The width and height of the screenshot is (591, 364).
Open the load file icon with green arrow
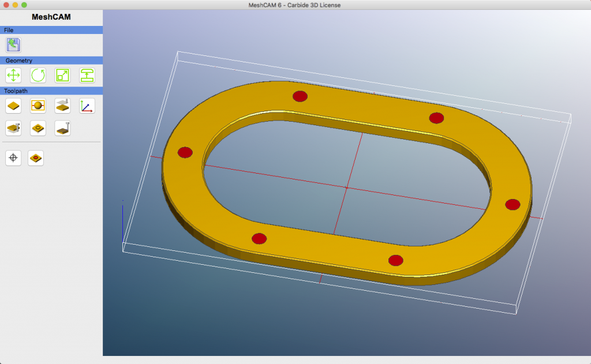click(13, 45)
